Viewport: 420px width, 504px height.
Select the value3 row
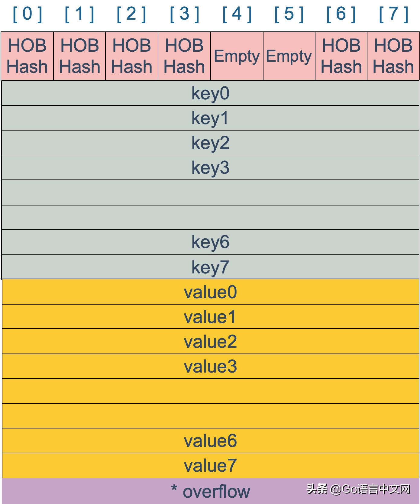click(210, 366)
